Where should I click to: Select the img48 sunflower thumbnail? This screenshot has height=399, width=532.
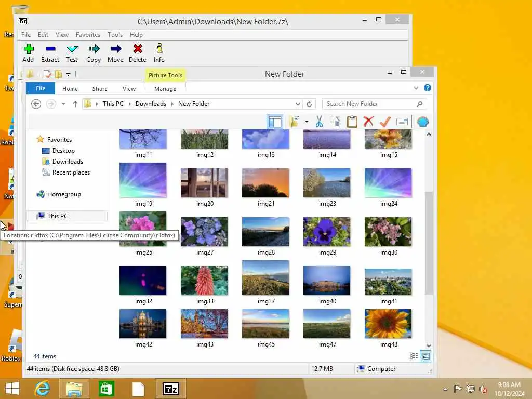pyautogui.click(x=388, y=324)
